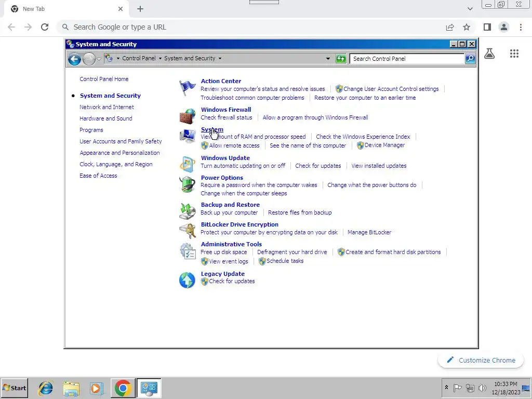The height and width of the screenshot is (399, 532).
Task: Click the Search Control Panel magnifier button
Action: point(470,59)
